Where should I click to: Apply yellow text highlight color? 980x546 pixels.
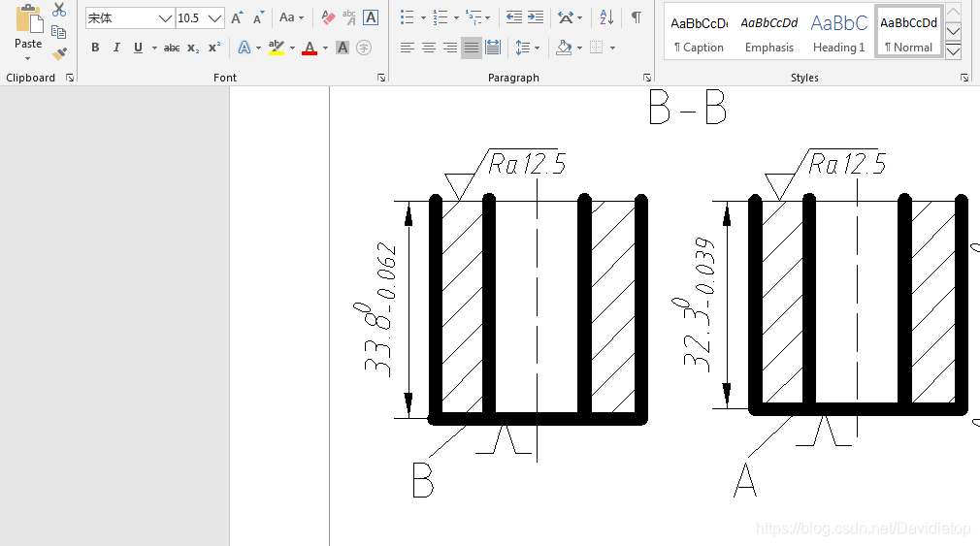[277, 48]
